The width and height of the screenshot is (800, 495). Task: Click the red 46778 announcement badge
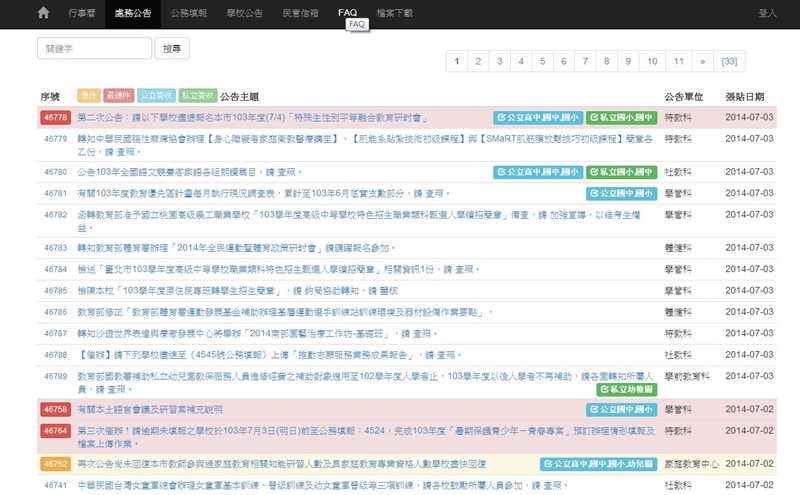coord(54,117)
